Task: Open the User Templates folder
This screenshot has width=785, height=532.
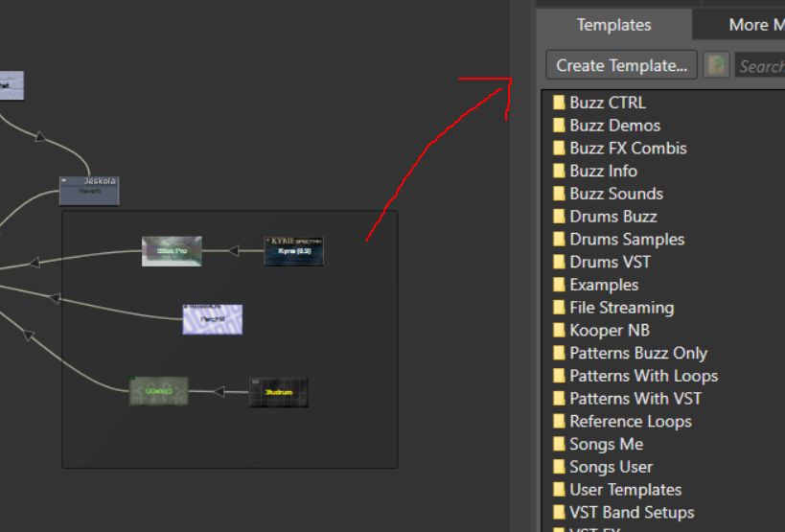Action: 625,490
